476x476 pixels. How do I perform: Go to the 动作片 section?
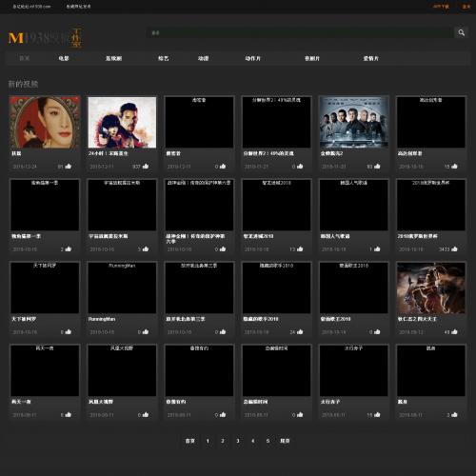tap(253, 58)
